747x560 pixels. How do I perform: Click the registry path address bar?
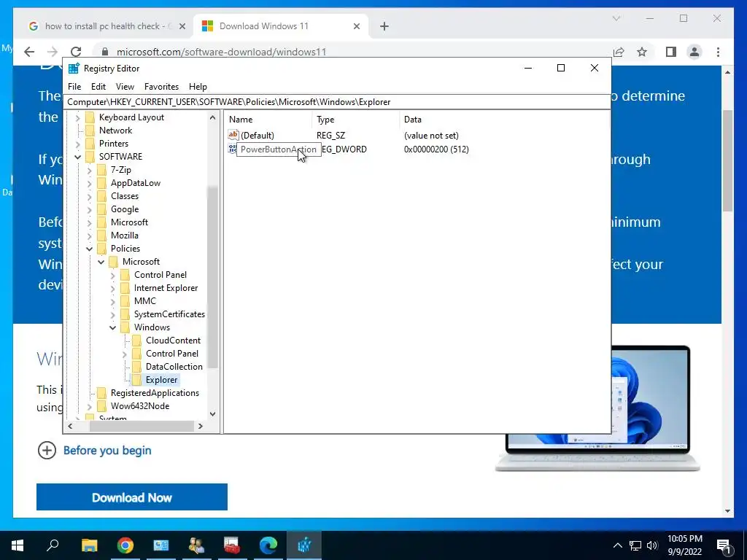pos(337,102)
